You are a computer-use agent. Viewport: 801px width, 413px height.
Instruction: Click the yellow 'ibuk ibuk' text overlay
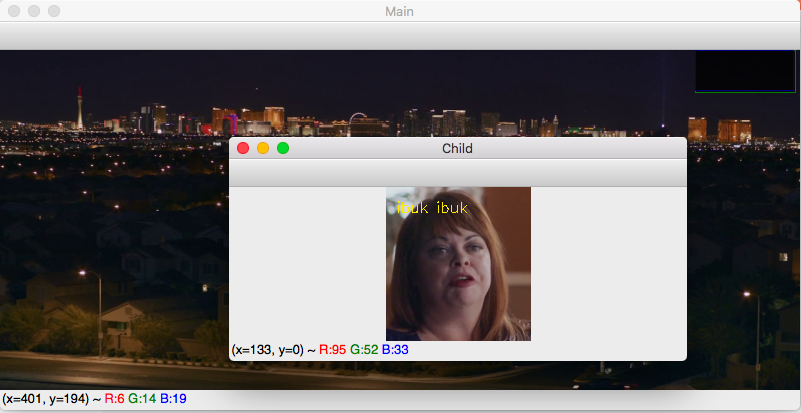click(432, 208)
